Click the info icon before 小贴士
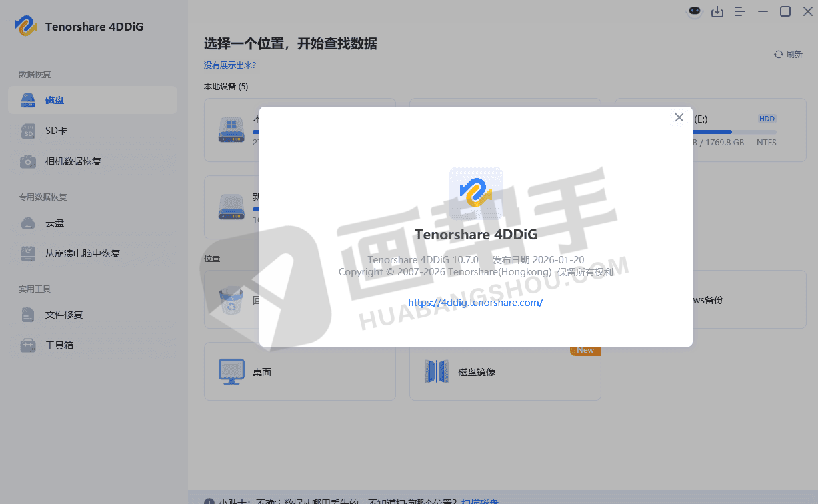Viewport: 818px width, 504px height. click(209, 501)
